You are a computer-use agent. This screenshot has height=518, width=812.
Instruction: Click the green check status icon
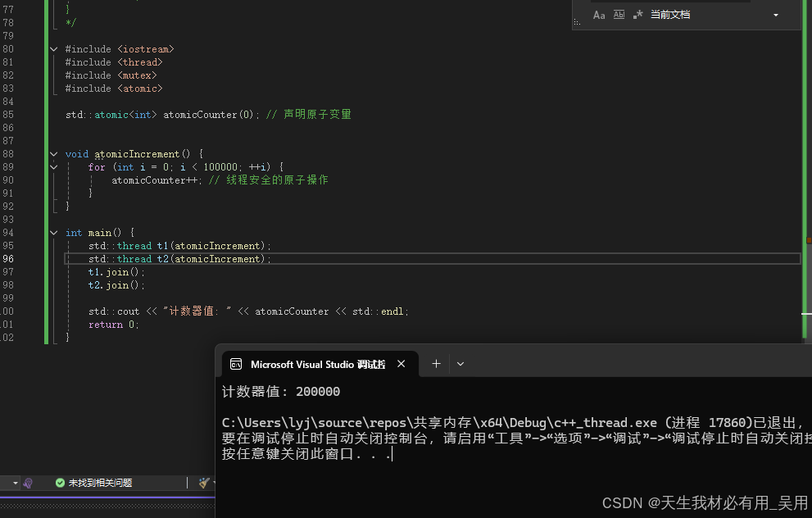click(x=60, y=483)
